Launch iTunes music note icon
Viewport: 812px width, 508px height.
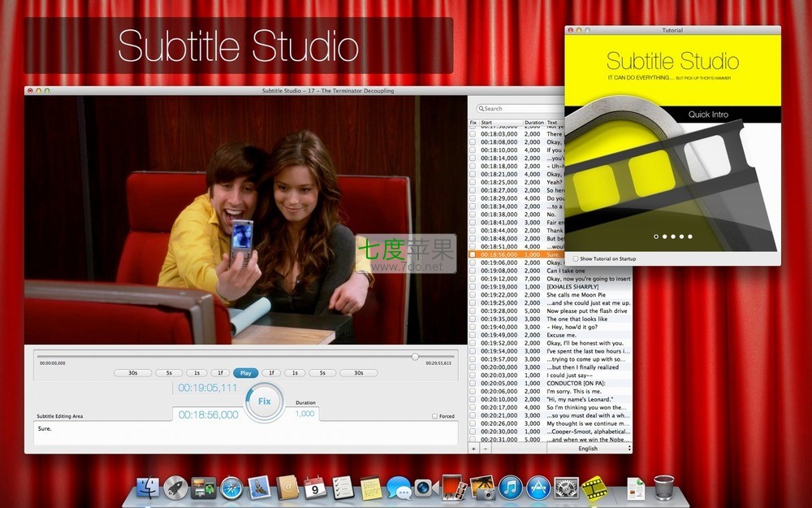(511, 488)
